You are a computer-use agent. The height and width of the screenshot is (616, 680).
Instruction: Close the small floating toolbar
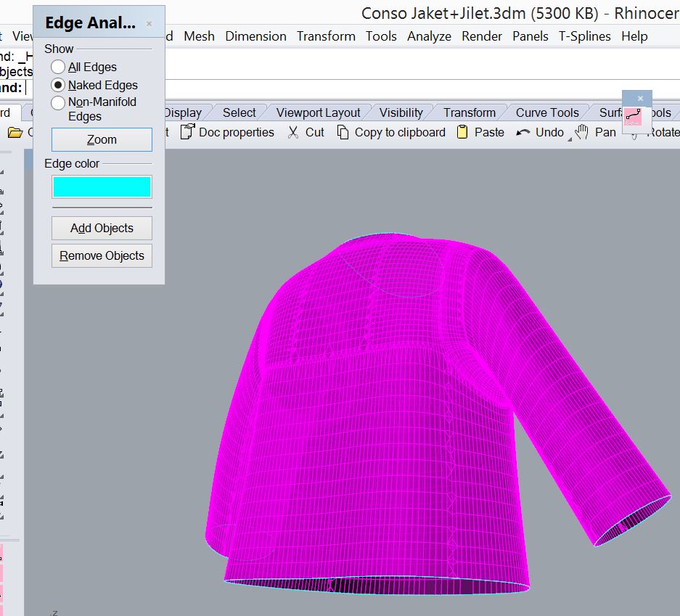pos(641,99)
